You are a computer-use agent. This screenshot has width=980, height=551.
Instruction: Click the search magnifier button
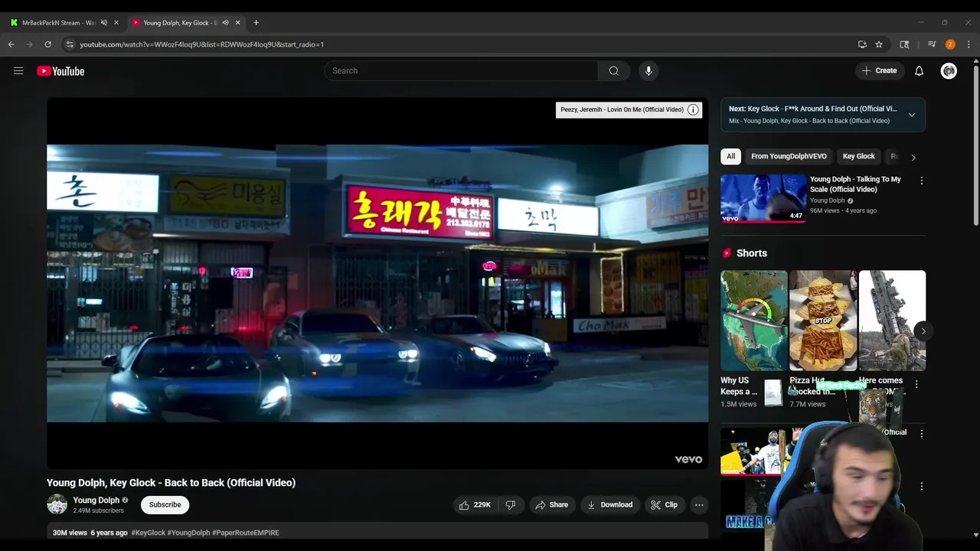613,70
